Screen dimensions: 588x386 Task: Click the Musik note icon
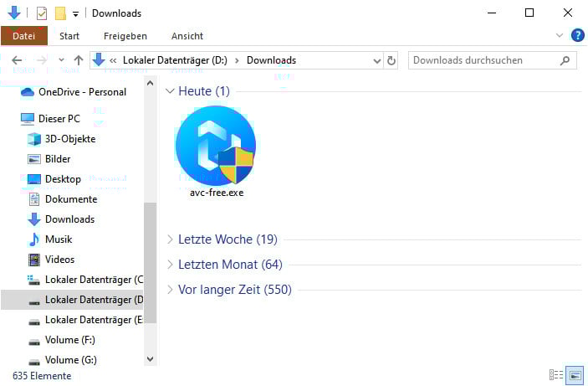point(34,239)
